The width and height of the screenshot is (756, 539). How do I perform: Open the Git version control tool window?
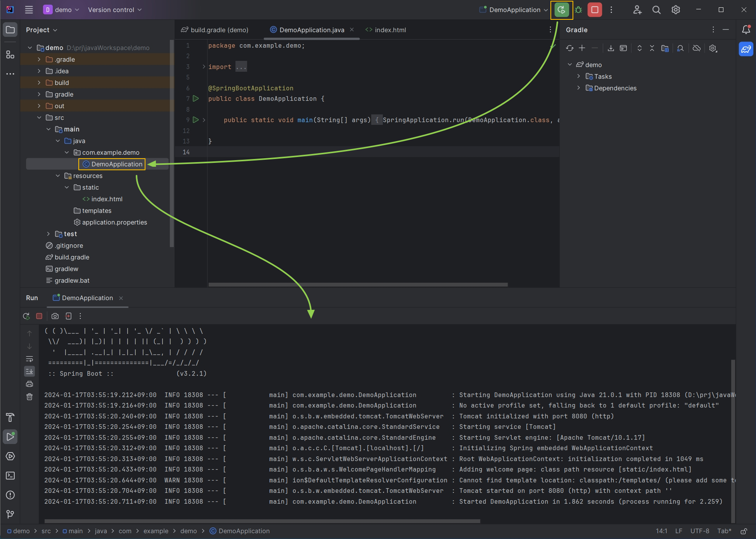point(10,515)
